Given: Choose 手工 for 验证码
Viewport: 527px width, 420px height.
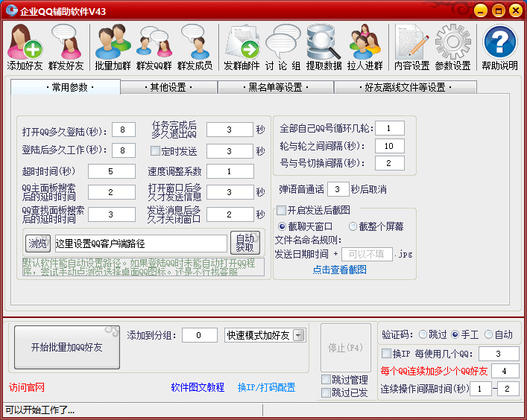Looking at the screenshot, I should click(455, 334).
